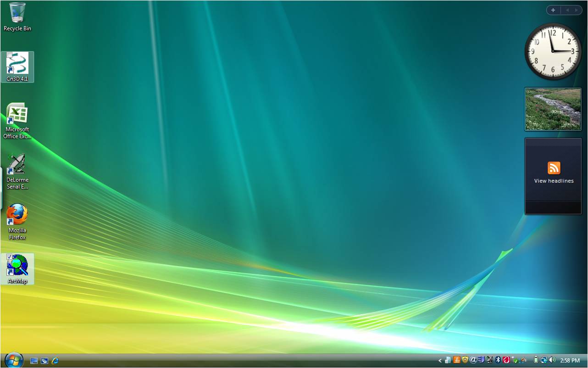Click the blue device tray icon before battery
This screenshot has height=368, width=588.
click(x=523, y=360)
